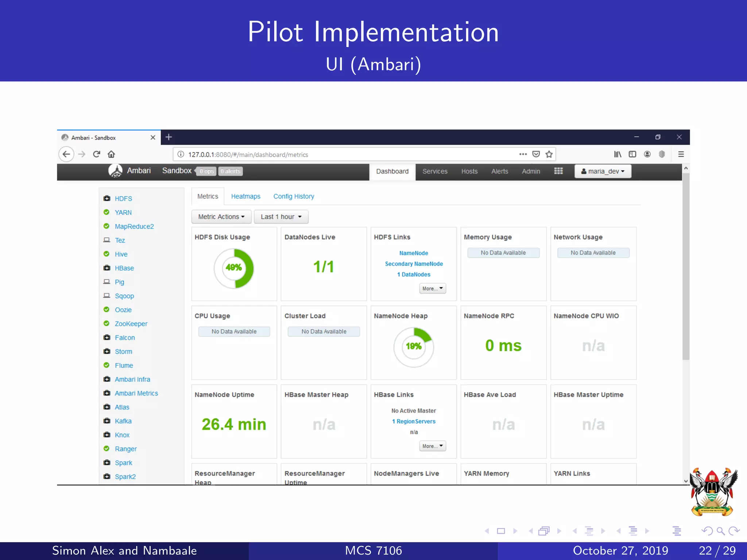Expand More menu in HBase Links widget
Image resolution: width=747 pixels, height=560 pixels.
[x=433, y=446]
